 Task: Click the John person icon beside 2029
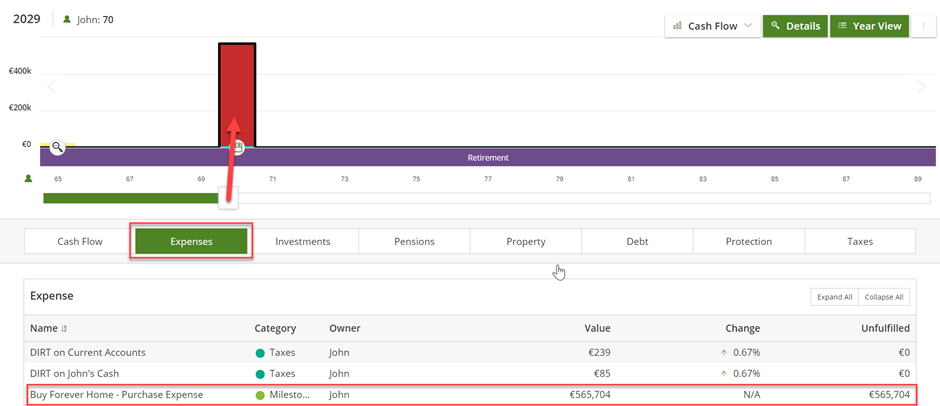pos(67,19)
